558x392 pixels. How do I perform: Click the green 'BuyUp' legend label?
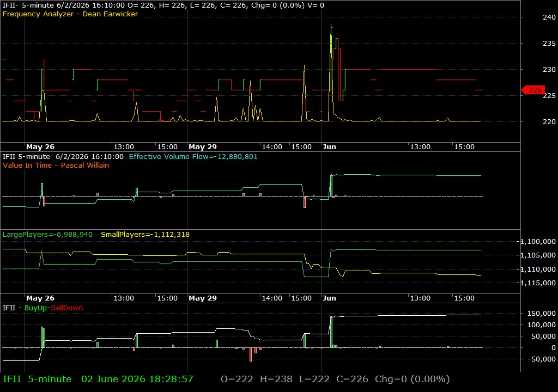click(35, 308)
